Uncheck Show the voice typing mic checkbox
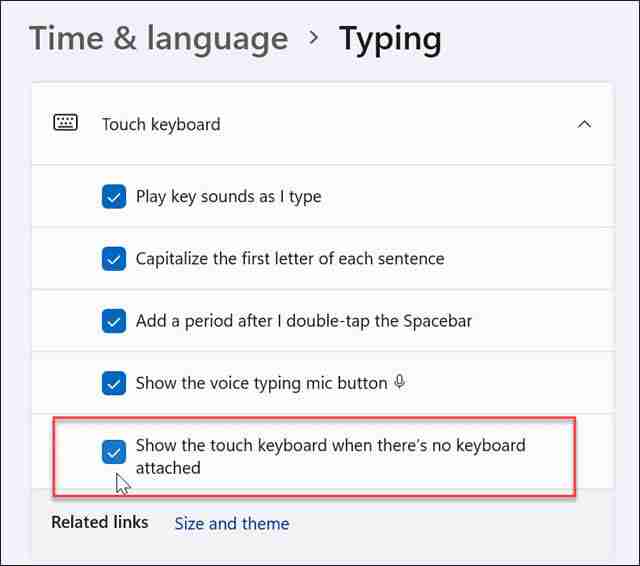The width and height of the screenshot is (640, 566). (x=114, y=383)
